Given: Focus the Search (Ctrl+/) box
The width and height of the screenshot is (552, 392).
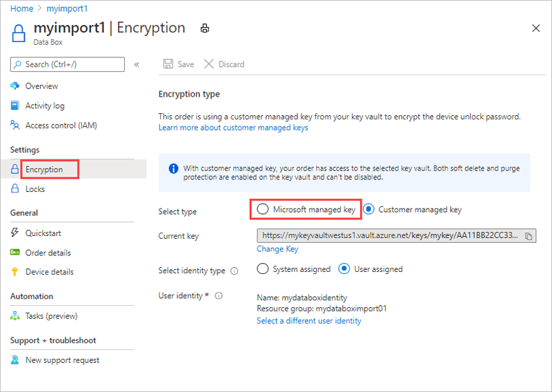Looking at the screenshot, I should tap(68, 64).
